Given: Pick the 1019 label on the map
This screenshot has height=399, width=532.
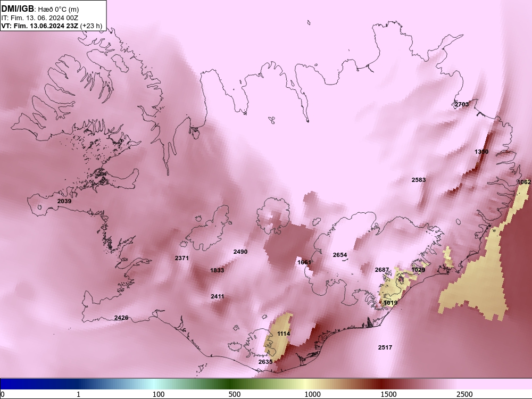Looking at the screenshot, I should [390, 303].
